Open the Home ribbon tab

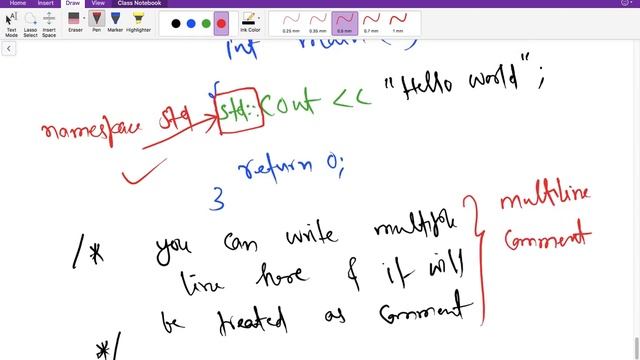[x=18, y=3]
